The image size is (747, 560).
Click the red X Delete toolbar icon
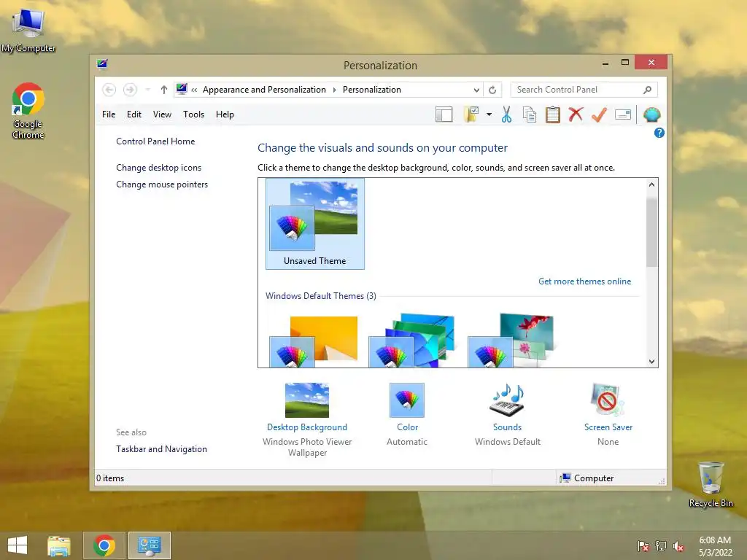tap(576, 114)
